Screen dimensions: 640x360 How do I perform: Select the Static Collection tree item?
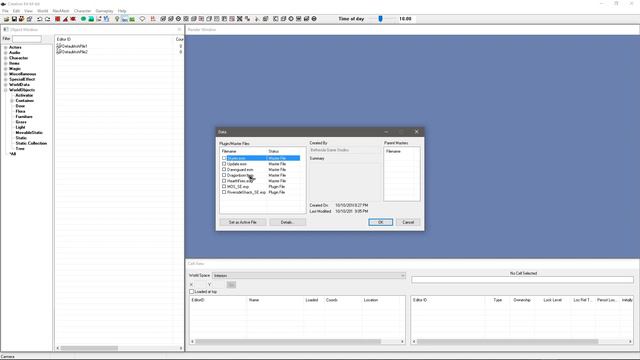(31, 143)
